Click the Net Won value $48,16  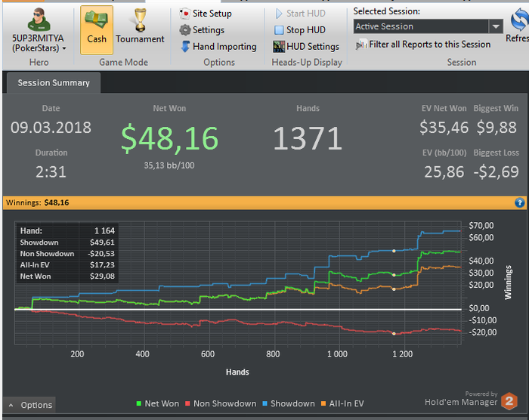point(170,138)
